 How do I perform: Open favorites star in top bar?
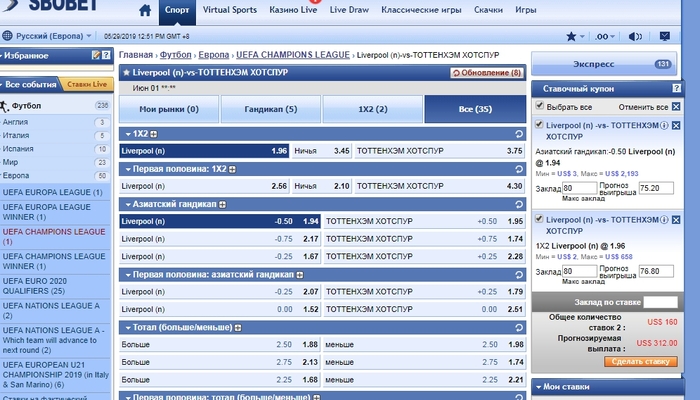[x=571, y=37]
